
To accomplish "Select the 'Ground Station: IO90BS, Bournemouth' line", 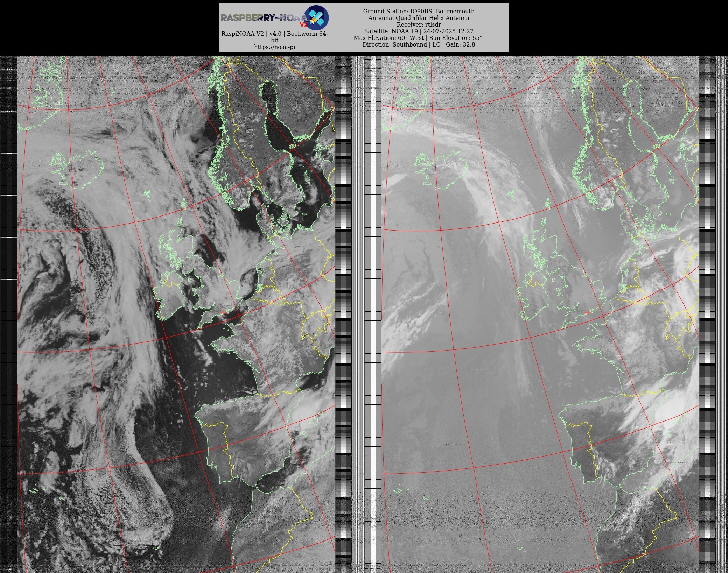I will coord(419,11).
